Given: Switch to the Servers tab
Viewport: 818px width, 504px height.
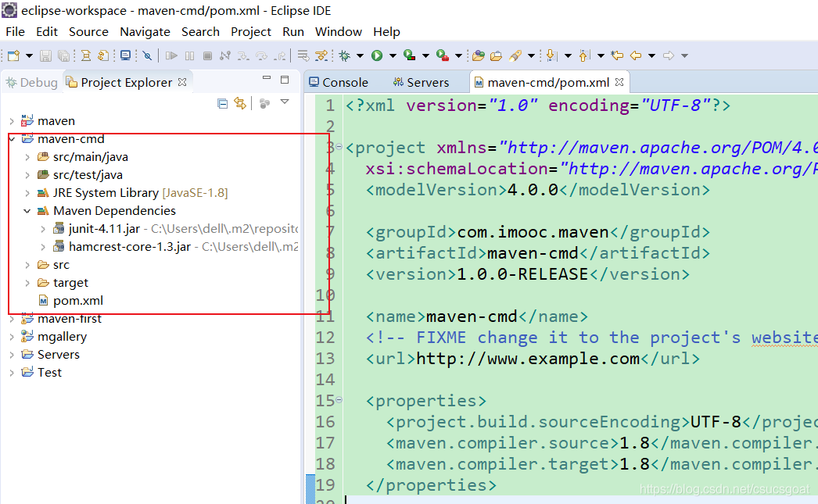Looking at the screenshot, I should point(422,82).
